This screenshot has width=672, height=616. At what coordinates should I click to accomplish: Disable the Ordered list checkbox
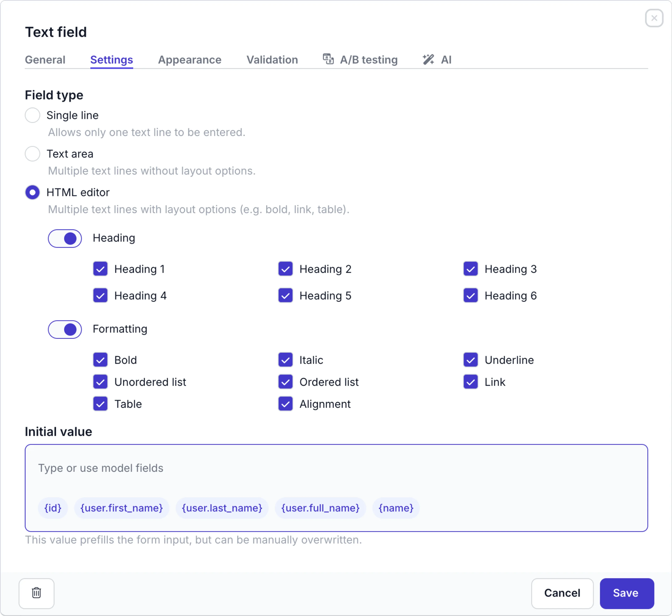[285, 382]
